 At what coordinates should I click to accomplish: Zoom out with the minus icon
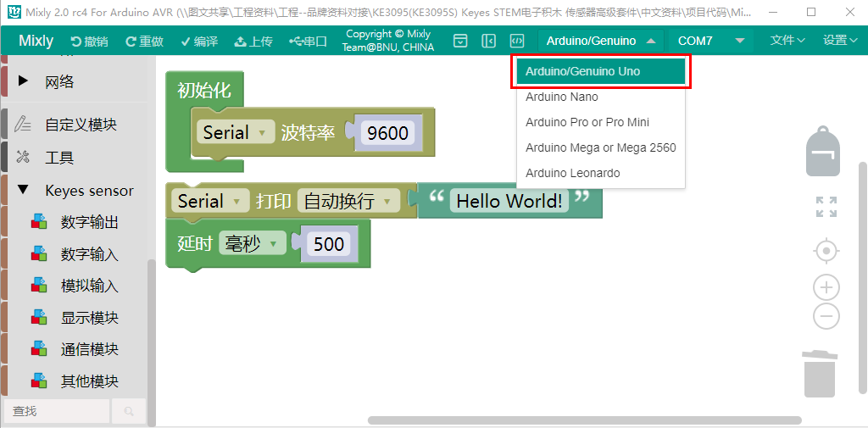coord(826,316)
